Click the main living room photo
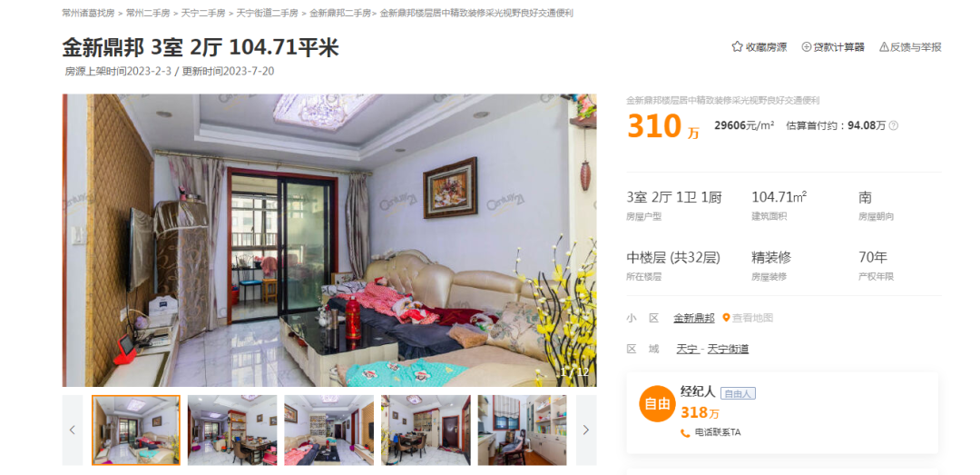Viewport: 980px width, 475px height. [329, 241]
